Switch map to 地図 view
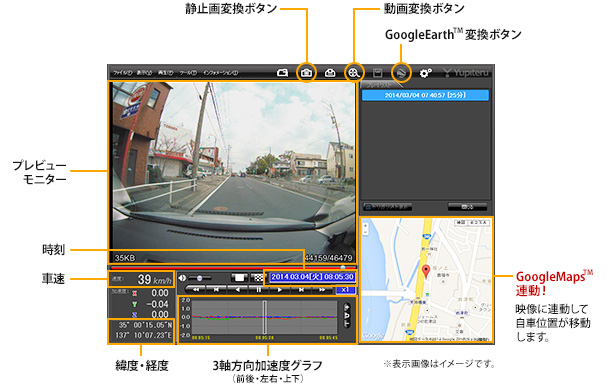 [460, 223]
